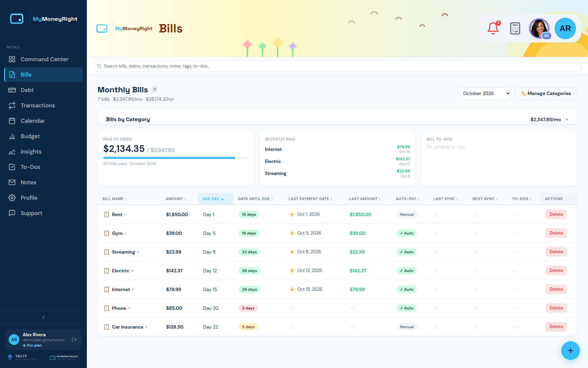The image size is (588, 368).
Task: Click the clipboard icon next to Car Insurance
Action: tap(107, 327)
